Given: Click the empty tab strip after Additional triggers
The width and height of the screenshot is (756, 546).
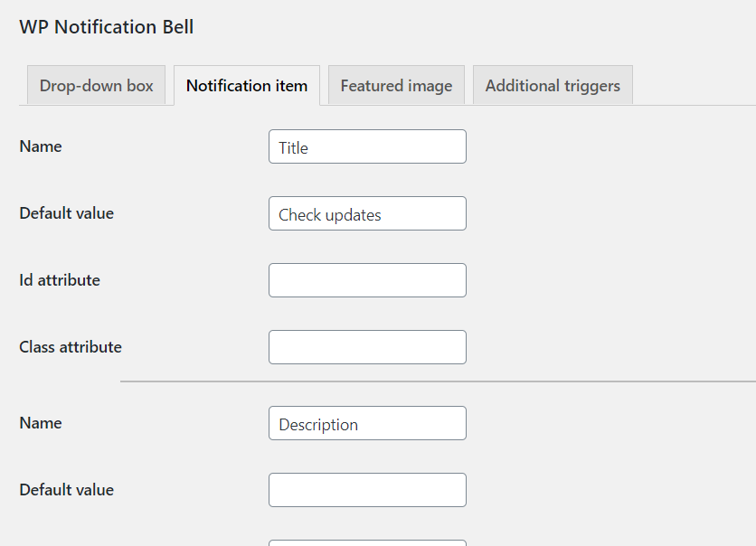Looking at the screenshot, I should point(695,85).
